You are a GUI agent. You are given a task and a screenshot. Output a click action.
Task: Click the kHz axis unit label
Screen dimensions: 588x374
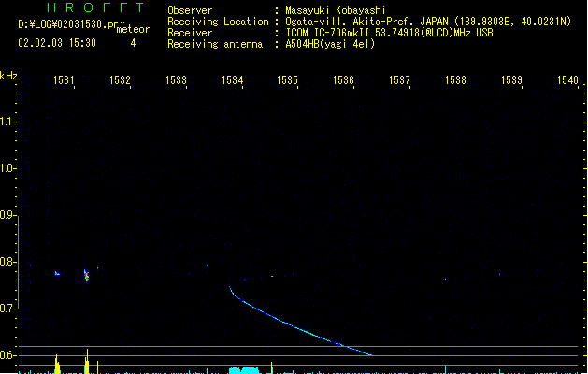coord(8,76)
